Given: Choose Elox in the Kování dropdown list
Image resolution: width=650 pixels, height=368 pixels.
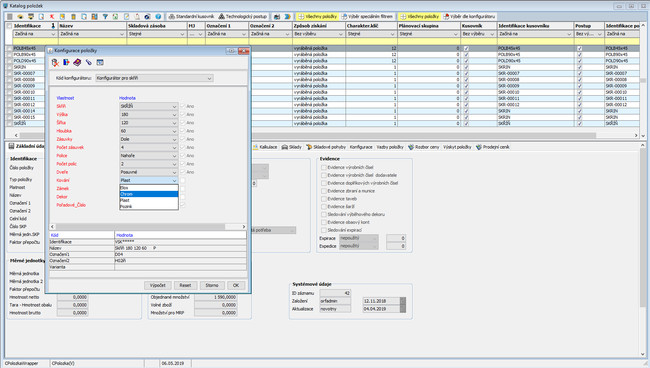Looking at the screenshot, I should (149, 188).
